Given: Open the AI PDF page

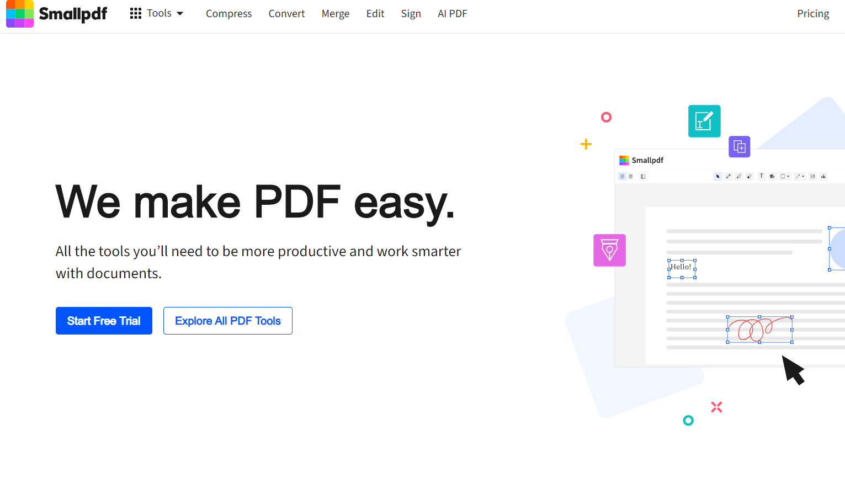Looking at the screenshot, I should coord(453,14).
